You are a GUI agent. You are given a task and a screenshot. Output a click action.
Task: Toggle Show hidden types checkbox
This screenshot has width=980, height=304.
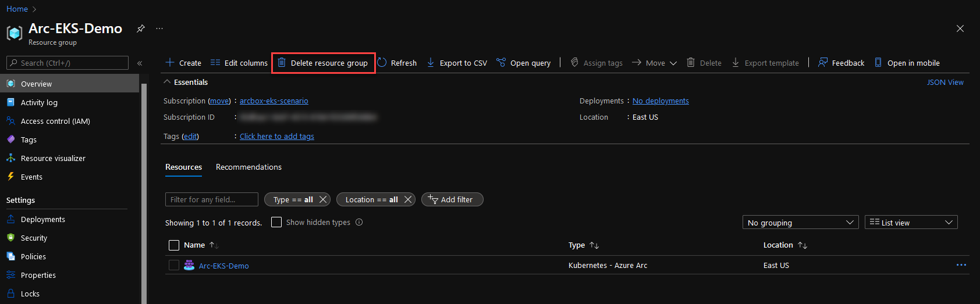(x=276, y=222)
